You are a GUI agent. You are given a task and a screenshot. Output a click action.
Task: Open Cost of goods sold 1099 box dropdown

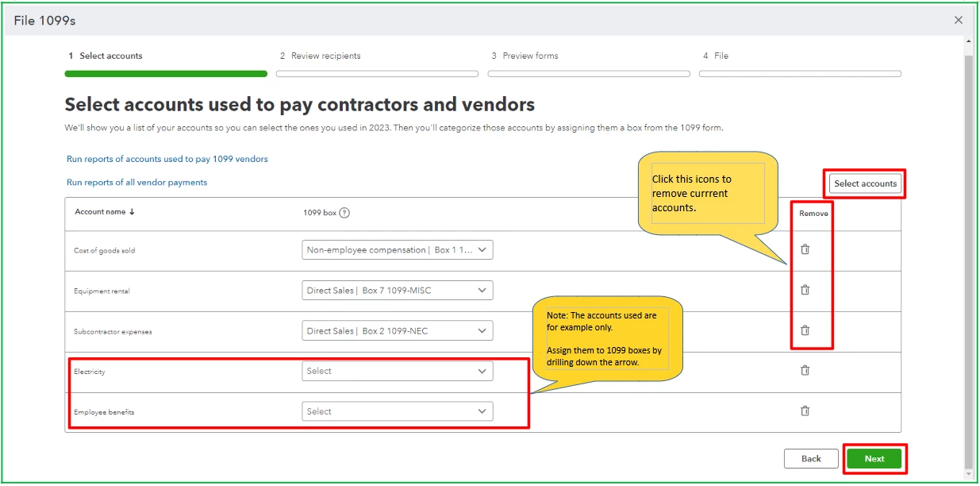click(x=398, y=249)
